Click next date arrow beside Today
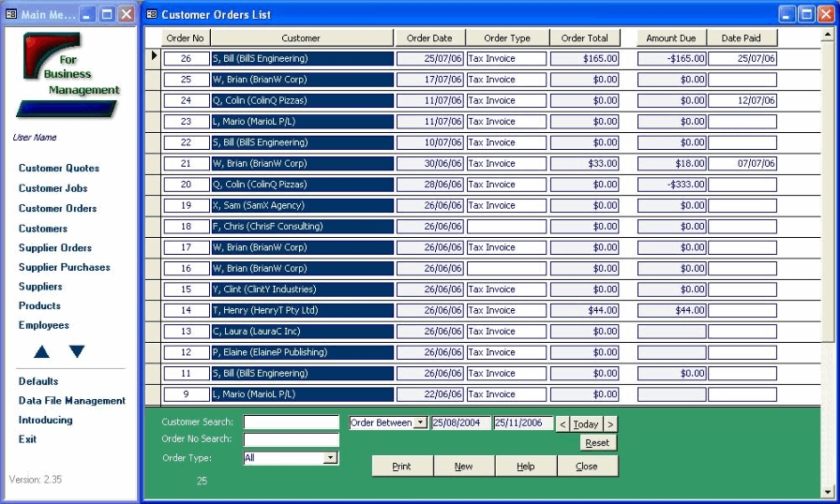This screenshot has height=504, width=840. click(610, 424)
